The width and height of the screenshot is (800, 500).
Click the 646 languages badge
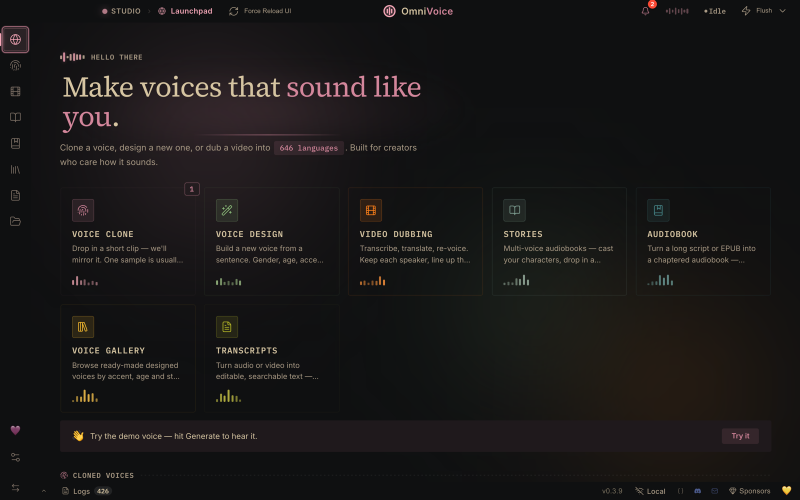309,148
